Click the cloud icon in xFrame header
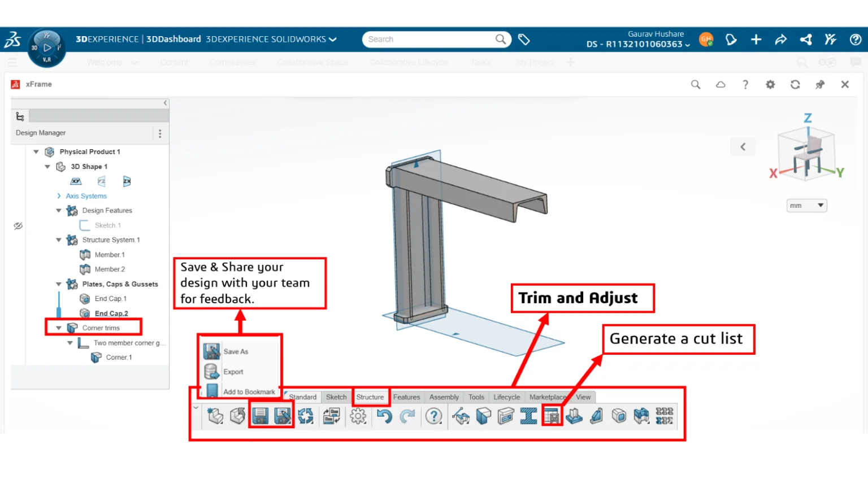This screenshot has height=488, width=868. (721, 85)
